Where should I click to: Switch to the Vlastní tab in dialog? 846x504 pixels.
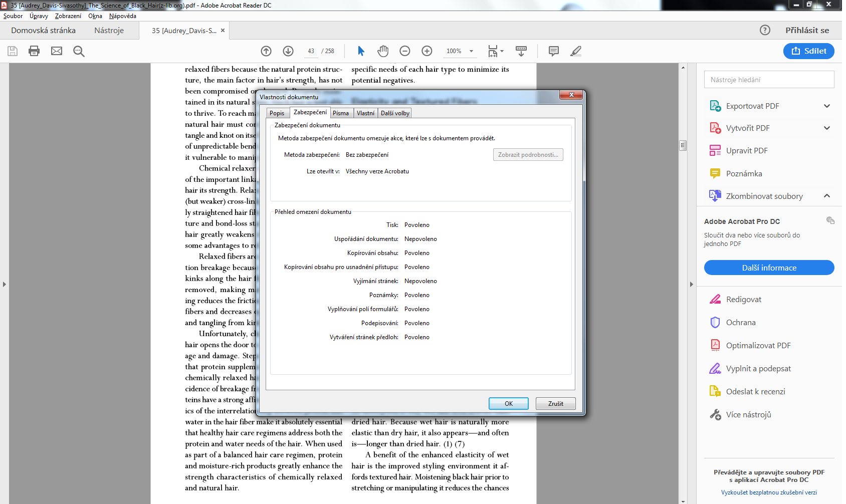coord(366,113)
